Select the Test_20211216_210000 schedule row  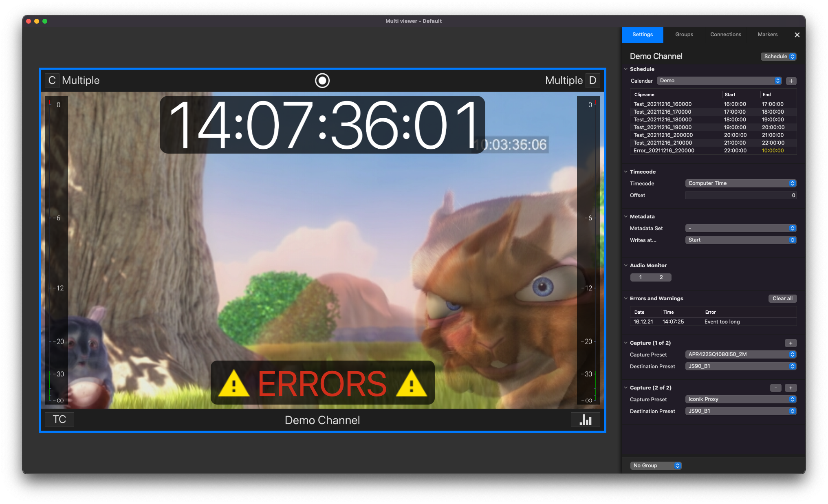(x=713, y=143)
